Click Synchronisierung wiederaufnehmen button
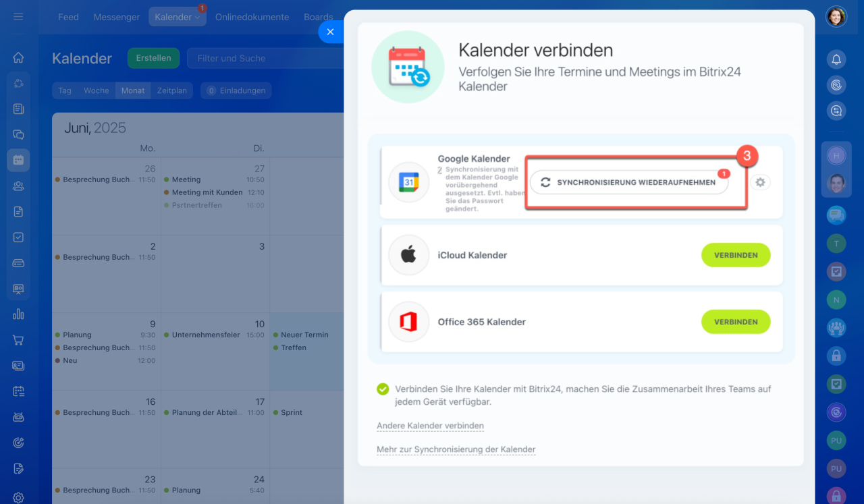Screen dimensions: 864x504 (628, 182)
